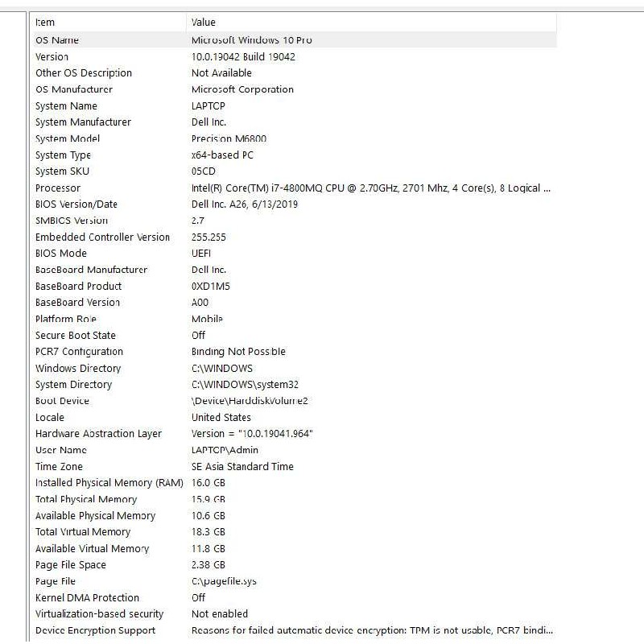This screenshot has height=644, width=644.
Task: Click the x64-based PC value
Action: click(222, 155)
